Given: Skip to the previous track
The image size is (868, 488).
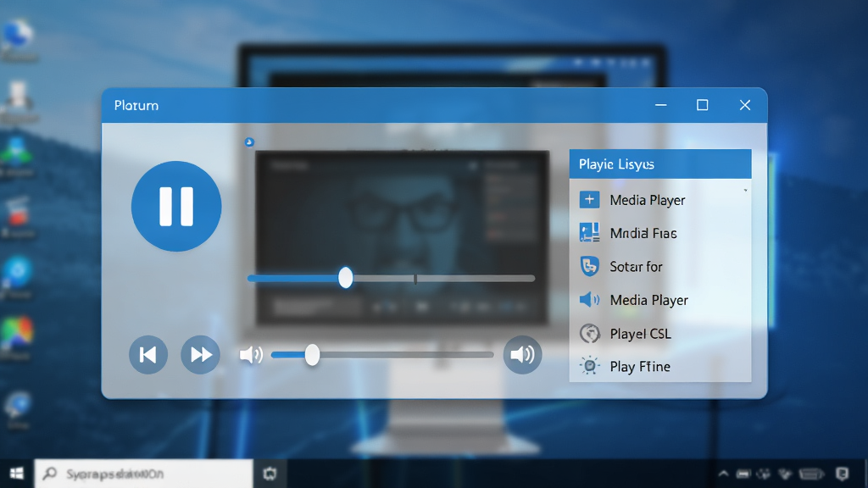Looking at the screenshot, I should (147, 355).
